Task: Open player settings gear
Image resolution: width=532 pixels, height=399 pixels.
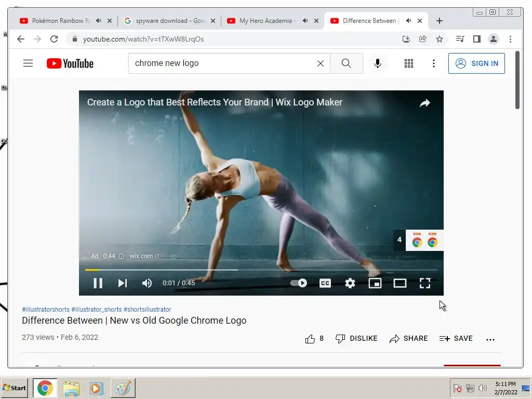Action: tap(350, 283)
